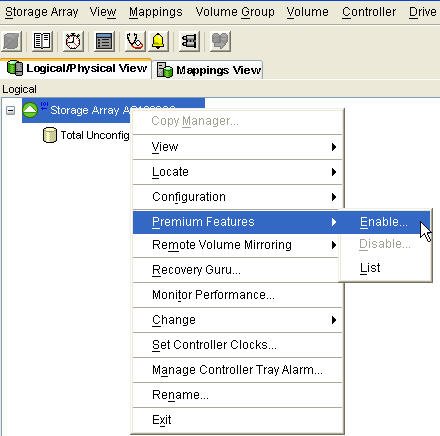Click the grayed heart toolbar icon
Viewport: 440px width, 436px height.
click(220, 41)
